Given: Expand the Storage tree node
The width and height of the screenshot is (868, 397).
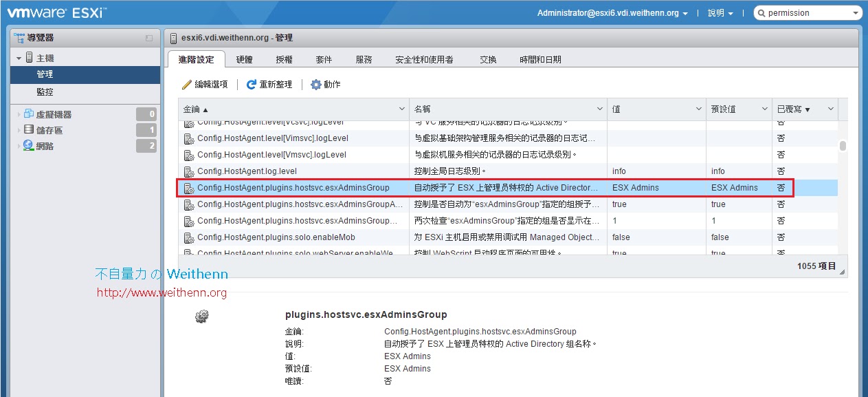Looking at the screenshot, I should pos(19,130).
